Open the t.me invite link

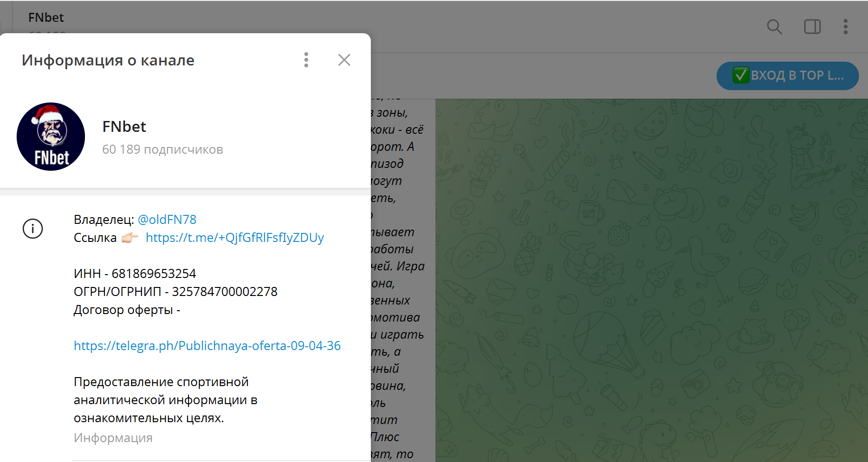pyautogui.click(x=235, y=238)
